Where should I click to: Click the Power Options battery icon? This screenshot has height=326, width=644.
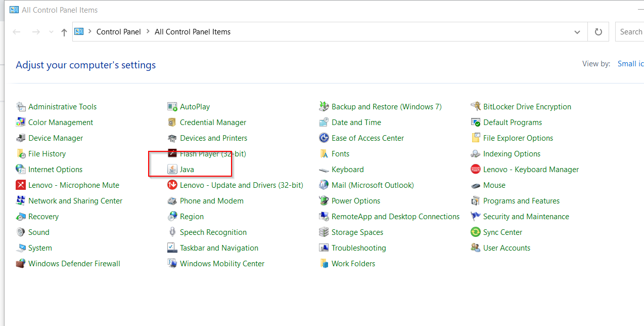[324, 201]
